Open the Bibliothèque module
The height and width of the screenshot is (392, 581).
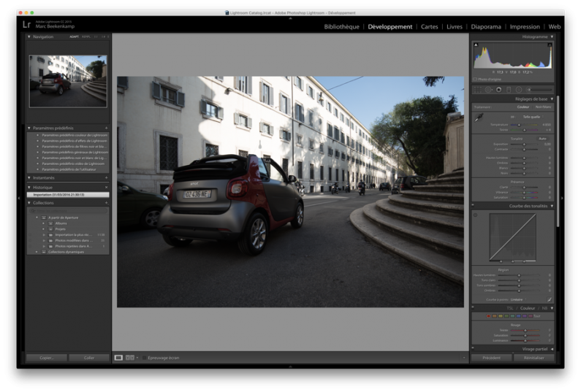click(341, 26)
